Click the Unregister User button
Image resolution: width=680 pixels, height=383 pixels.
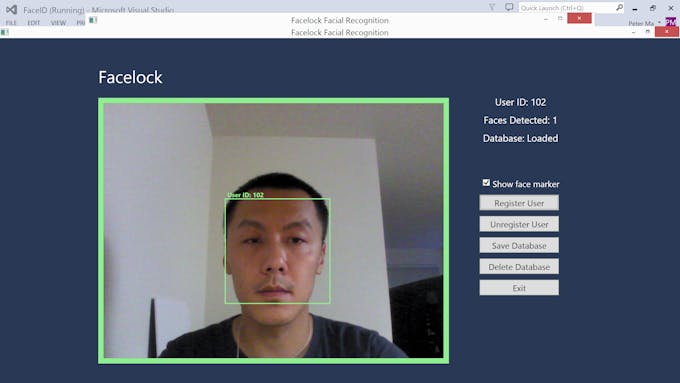click(x=519, y=224)
